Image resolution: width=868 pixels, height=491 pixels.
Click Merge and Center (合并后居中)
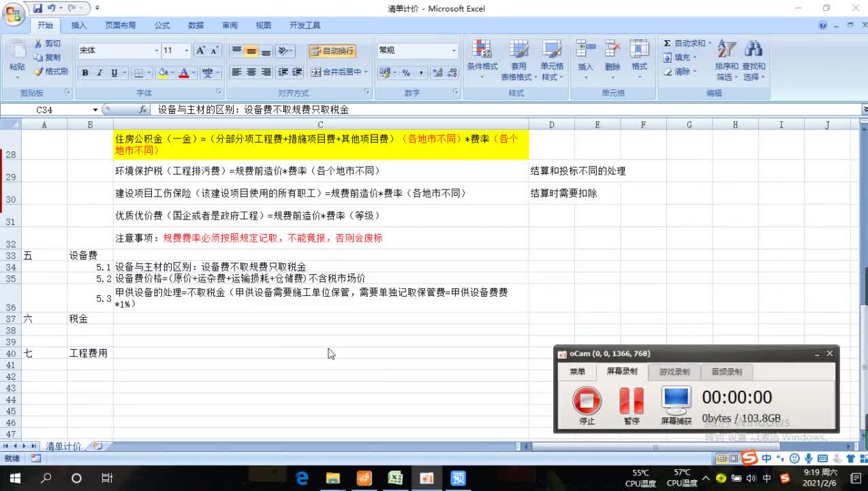click(335, 72)
